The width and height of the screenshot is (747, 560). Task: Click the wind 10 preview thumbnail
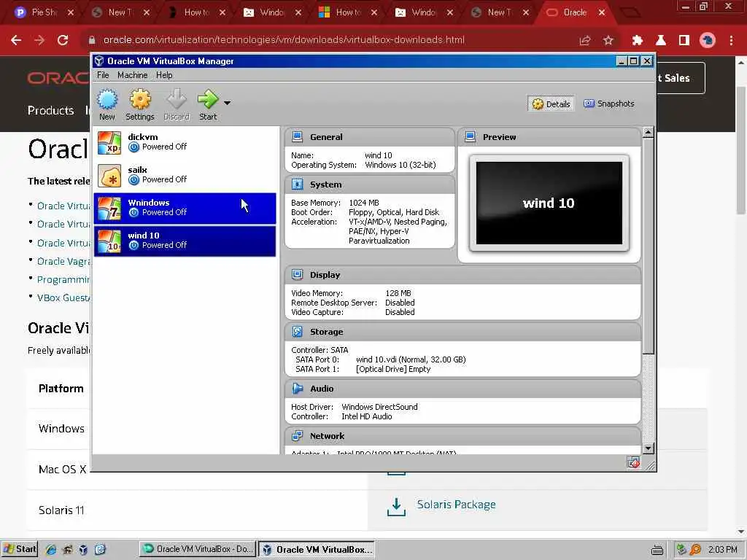pos(549,203)
